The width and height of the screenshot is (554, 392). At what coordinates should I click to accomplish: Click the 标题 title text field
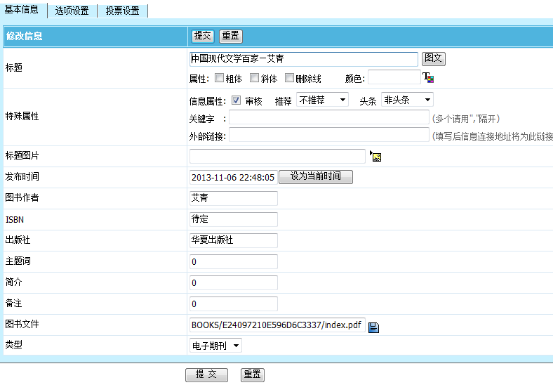pos(303,59)
